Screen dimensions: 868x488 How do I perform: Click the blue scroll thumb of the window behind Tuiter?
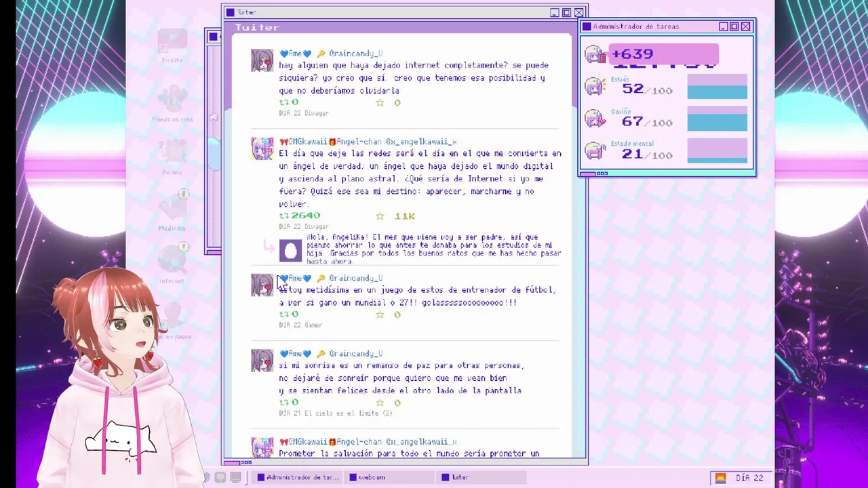pyautogui.click(x=214, y=154)
